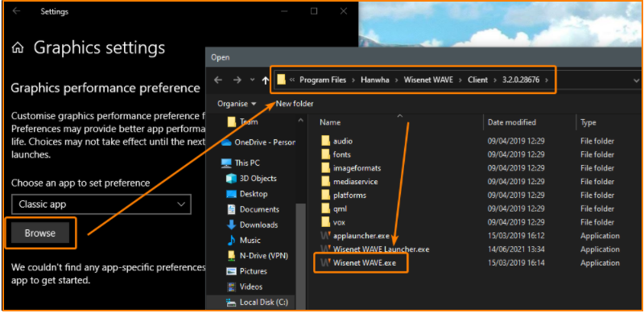This screenshot has width=644, height=313.
Task: Click Client in the address path
Action: [477, 80]
